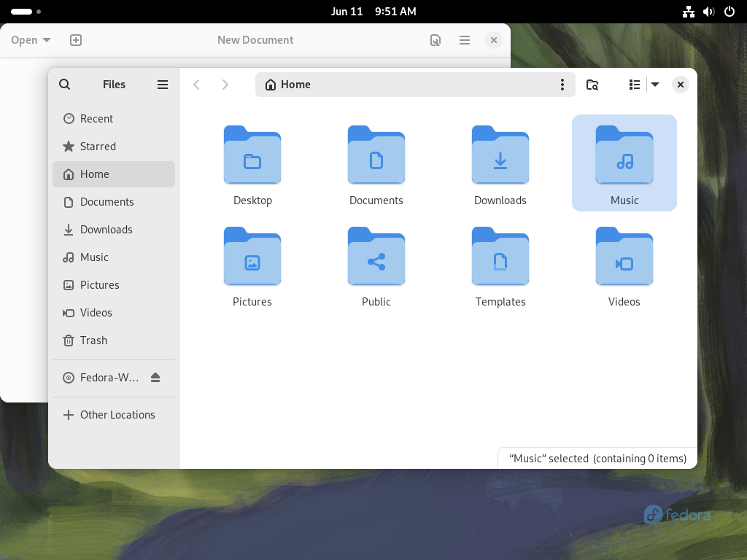Switch to list view with toolbar icon
This screenshot has width=747, height=560.
pos(634,85)
